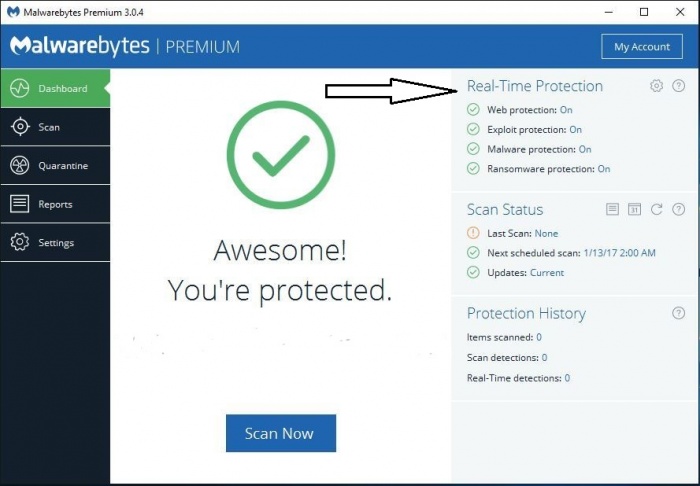The image size is (700, 486).
Task: Open scheduled scan calendar icon
Action: click(634, 209)
